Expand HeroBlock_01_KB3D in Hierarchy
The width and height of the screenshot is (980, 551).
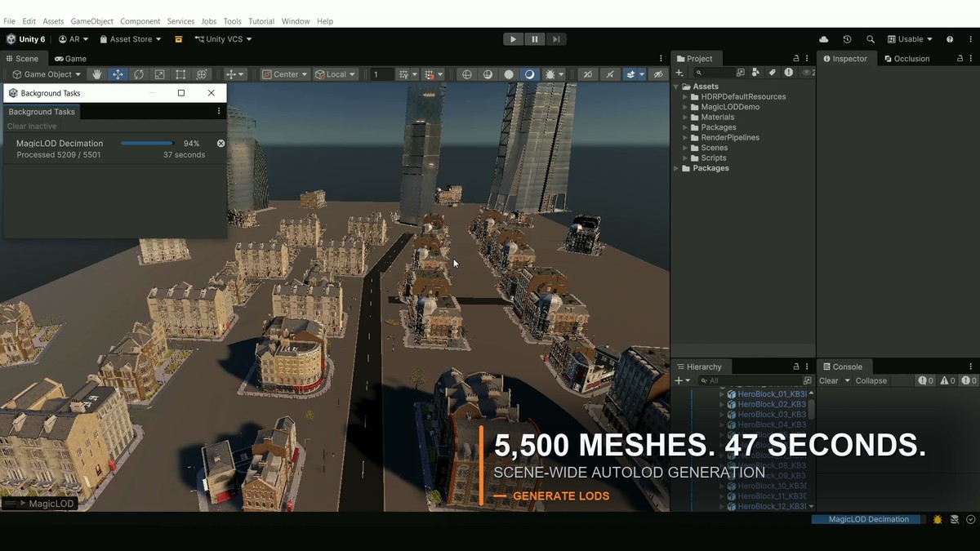tap(722, 394)
